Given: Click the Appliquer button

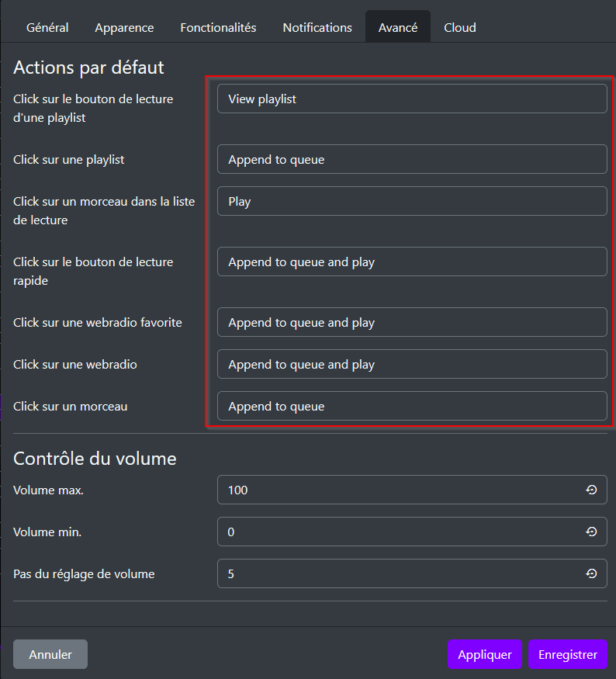Looking at the screenshot, I should coord(485,654).
